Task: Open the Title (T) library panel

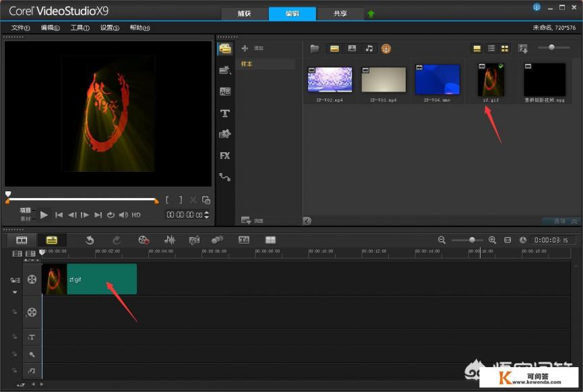Action: pos(225,113)
